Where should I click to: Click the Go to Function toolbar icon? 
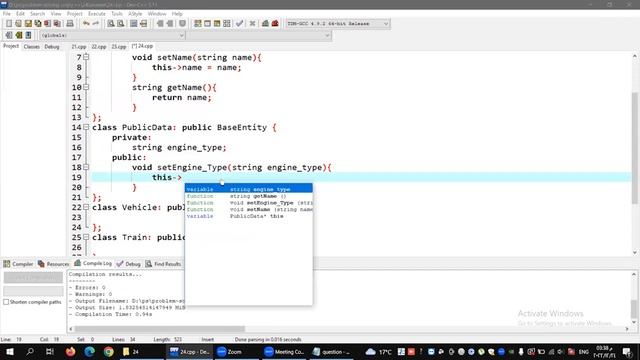(x=133, y=24)
